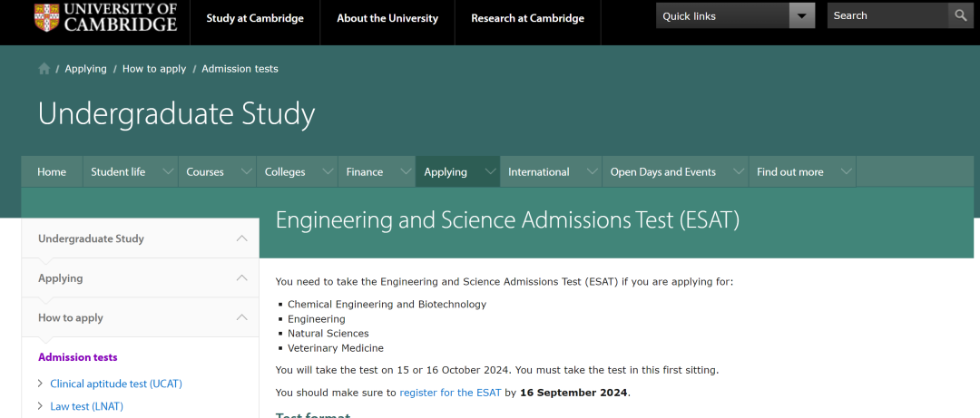Image resolution: width=980 pixels, height=418 pixels.
Task: Click the search magnifier icon
Action: pos(961,15)
